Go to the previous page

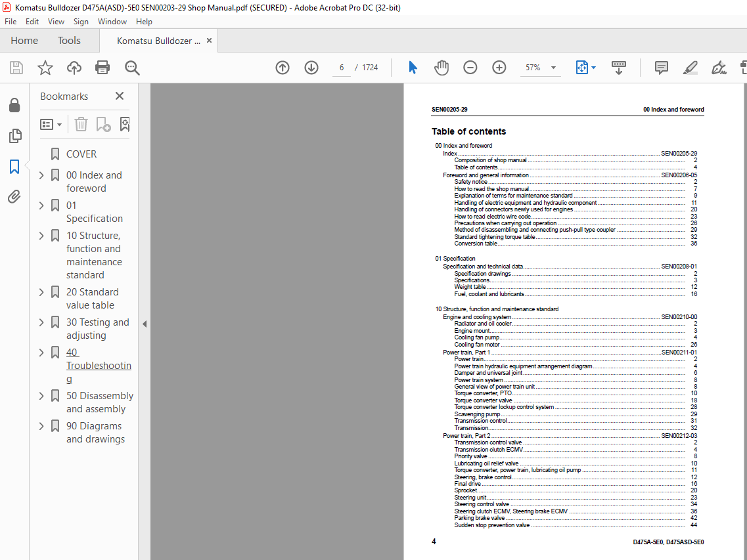coord(283,68)
